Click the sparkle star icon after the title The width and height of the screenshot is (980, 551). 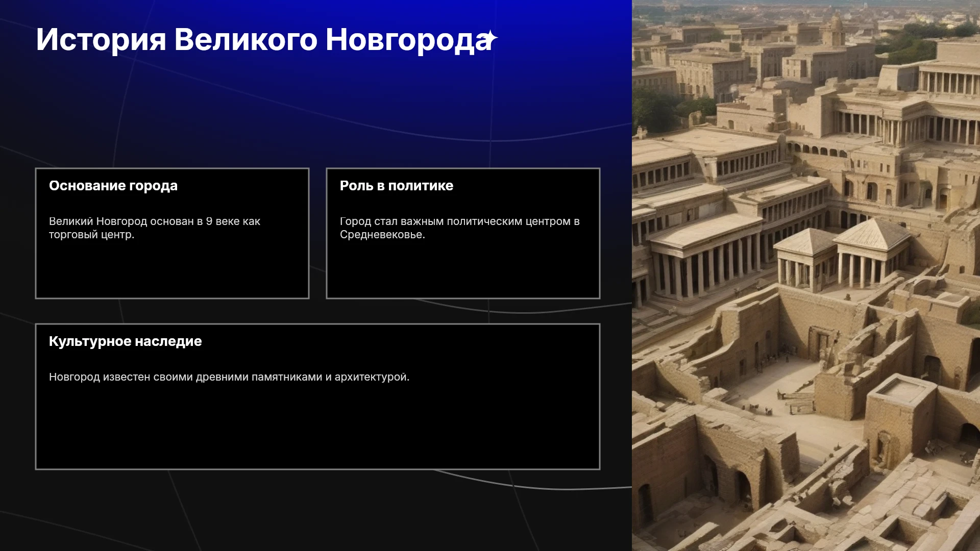[491, 39]
